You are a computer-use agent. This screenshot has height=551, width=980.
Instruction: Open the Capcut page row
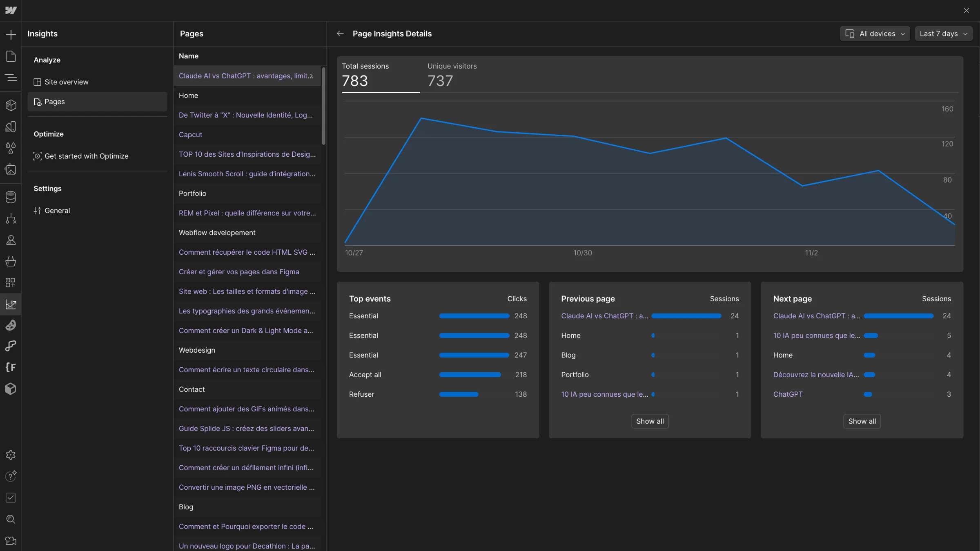pos(247,135)
